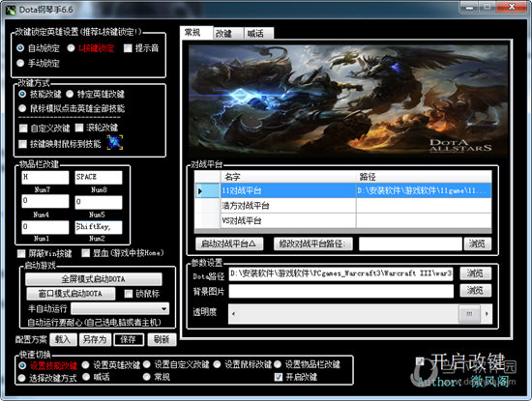
Task: Click the Num1 item key field
Action: click(x=45, y=227)
